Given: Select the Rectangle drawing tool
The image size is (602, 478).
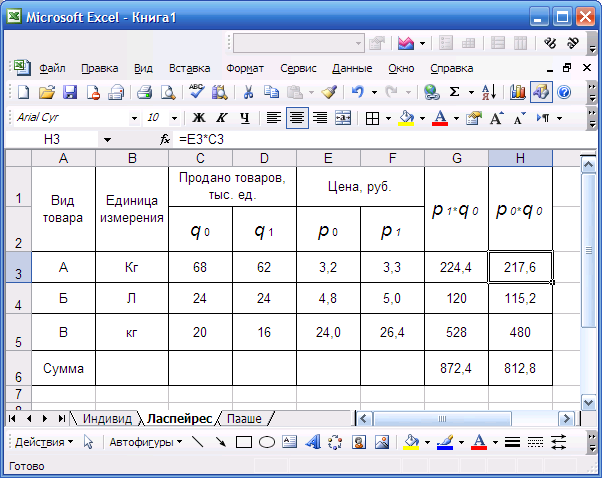Looking at the screenshot, I should (243, 442).
